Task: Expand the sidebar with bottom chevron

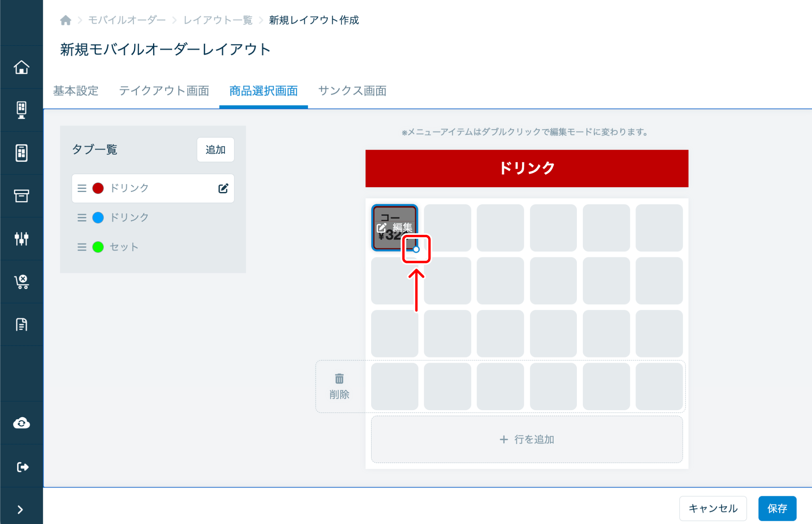Action: [x=20, y=509]
